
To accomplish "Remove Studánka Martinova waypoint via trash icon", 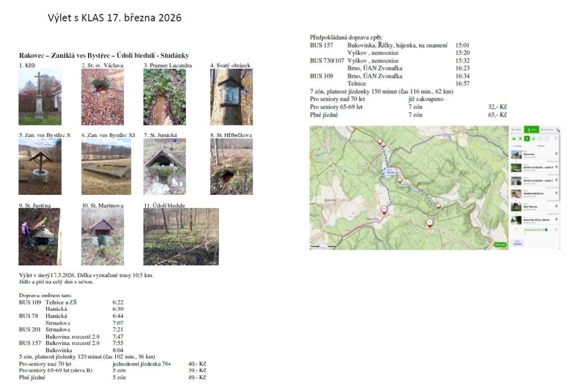I will click(556, 193).
